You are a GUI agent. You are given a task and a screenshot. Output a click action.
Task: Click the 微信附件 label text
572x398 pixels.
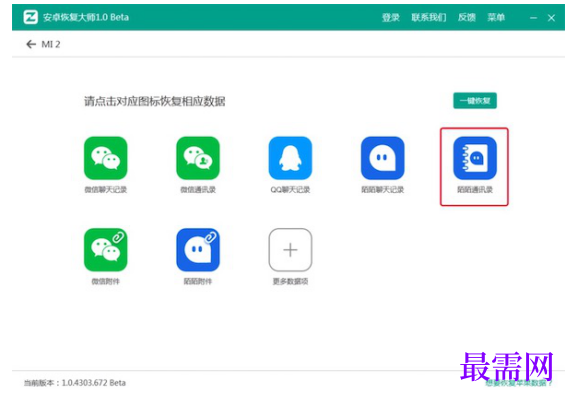tap(105, 281)
